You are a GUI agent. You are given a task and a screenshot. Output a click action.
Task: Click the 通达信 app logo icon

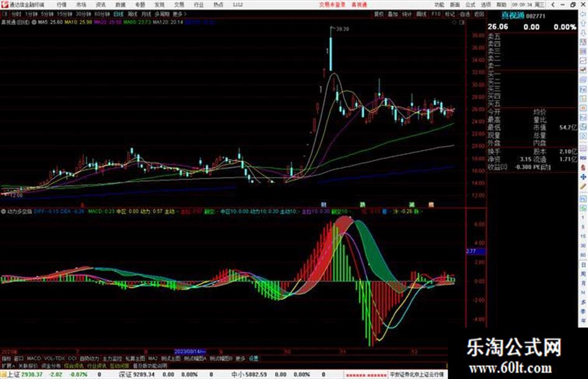[x=5, y=4]
